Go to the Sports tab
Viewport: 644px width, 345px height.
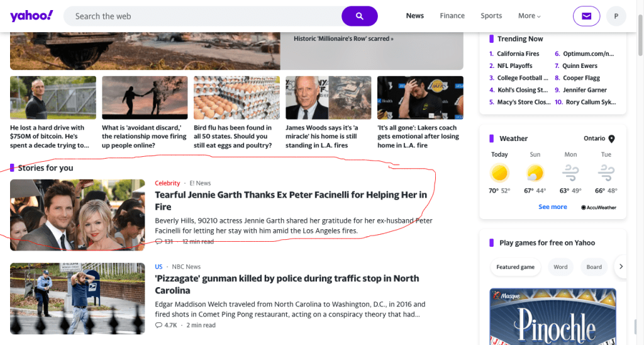[491, 16]
